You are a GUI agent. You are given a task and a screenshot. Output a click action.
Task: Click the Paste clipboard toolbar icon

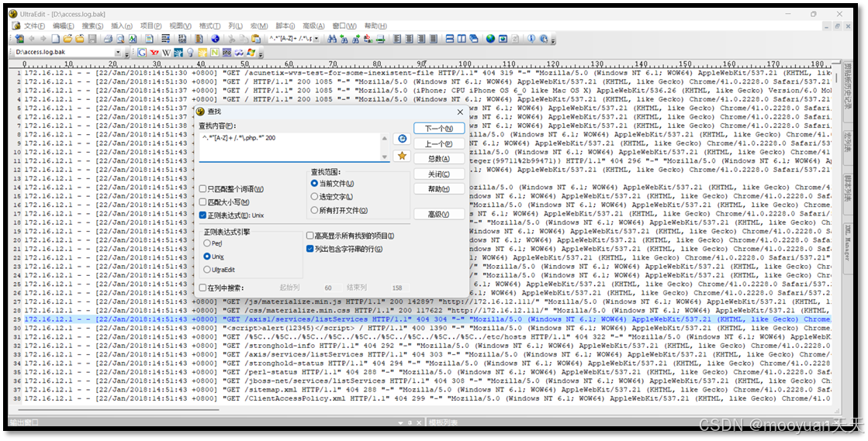point(256,39)
